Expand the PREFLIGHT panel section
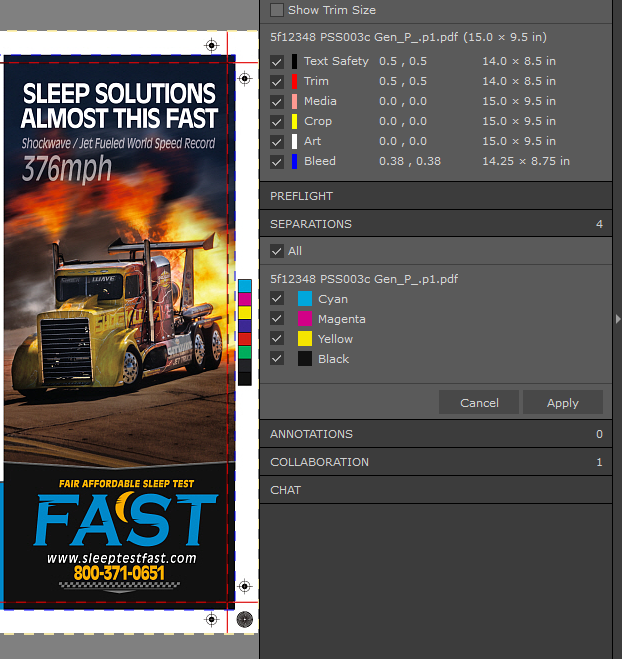The image size is (622, 659). coord(436,196)
